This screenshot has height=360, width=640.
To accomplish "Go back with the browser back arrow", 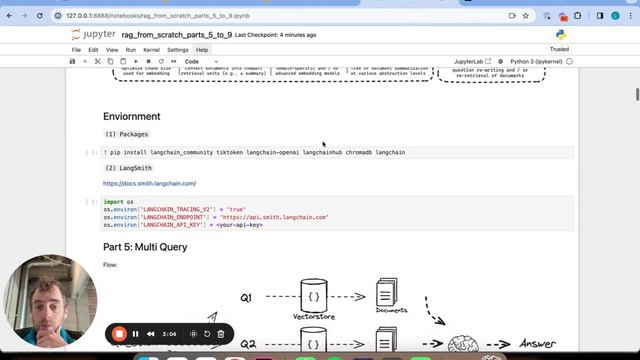I will pos(9,16).
